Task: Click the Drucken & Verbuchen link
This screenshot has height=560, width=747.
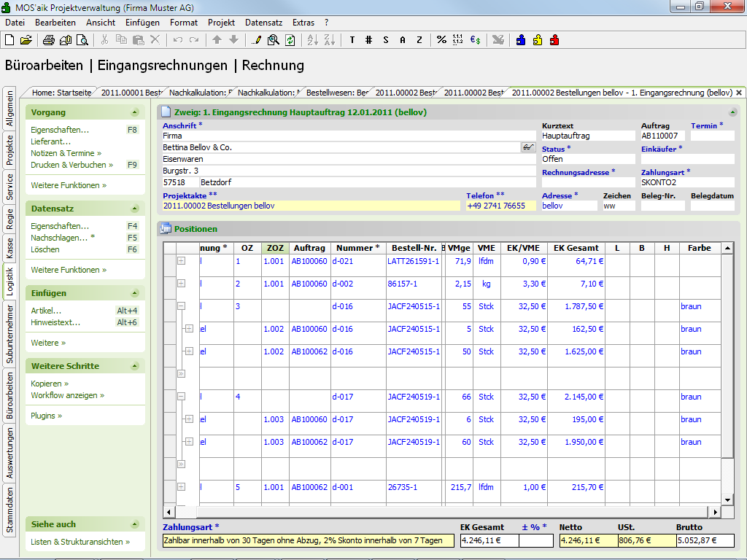Action: pos(71,165)
